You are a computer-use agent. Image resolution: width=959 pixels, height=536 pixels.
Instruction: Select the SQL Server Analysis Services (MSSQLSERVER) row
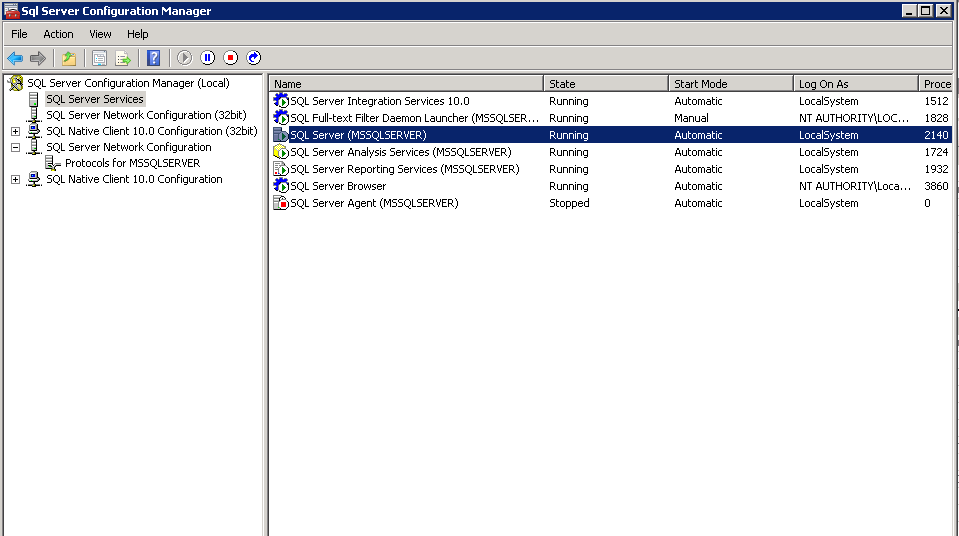(610, 152)
